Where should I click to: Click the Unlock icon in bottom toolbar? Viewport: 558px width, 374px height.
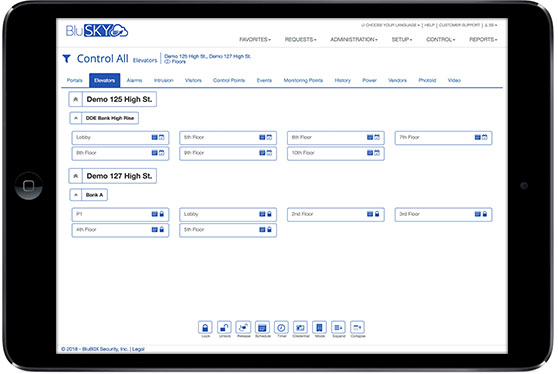pyautogui.click(x=224, y=327)
